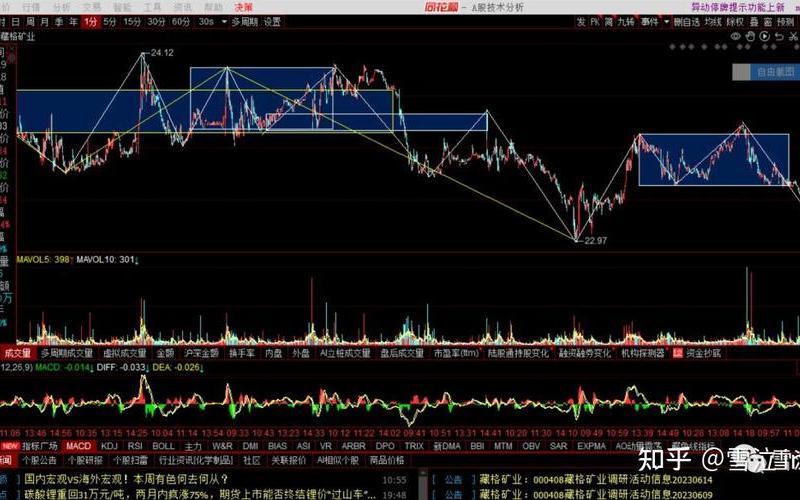The height and width of the screenshot is (500, 800).
Task: Click the undo arrow icon above the chart
Action: pyautogui.click(x=779, y=36)
